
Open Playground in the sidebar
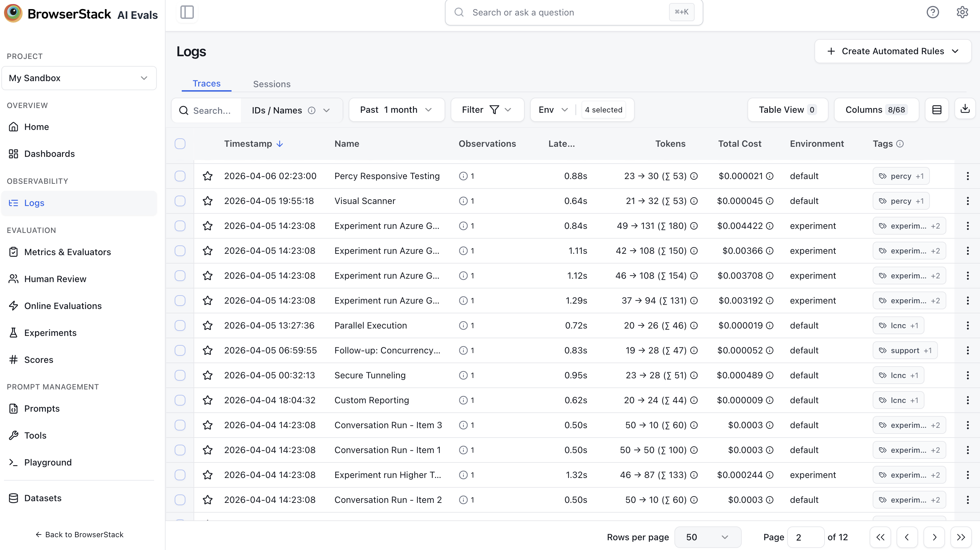(x=79, y=462)
